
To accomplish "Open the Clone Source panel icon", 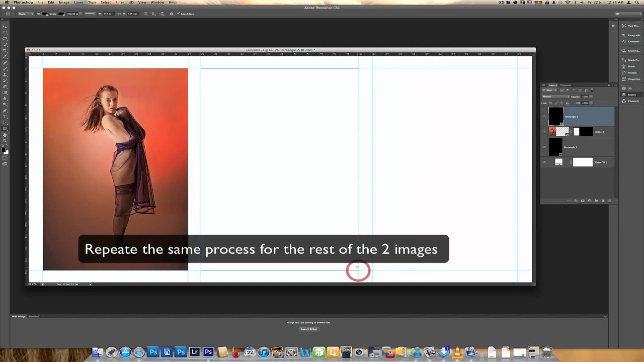I will coord(624,51).
